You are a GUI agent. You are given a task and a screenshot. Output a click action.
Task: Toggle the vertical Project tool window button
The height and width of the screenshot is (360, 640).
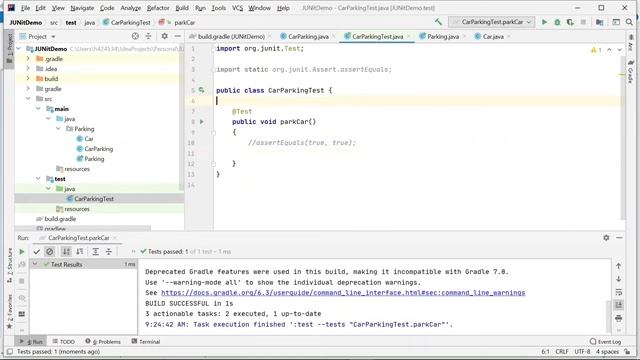(x=10, y=48)
